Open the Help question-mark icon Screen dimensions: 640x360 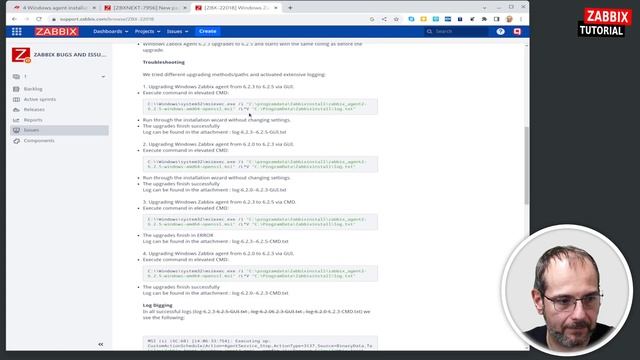[x=500, y=31]
